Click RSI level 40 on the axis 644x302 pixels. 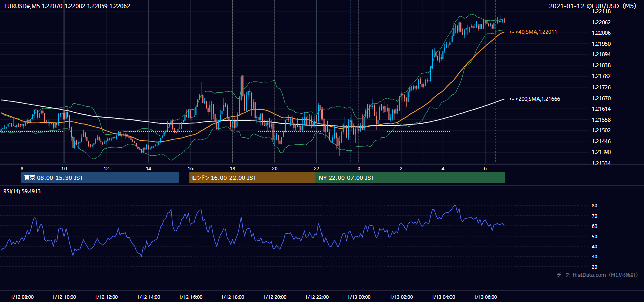tap(594, 246)
